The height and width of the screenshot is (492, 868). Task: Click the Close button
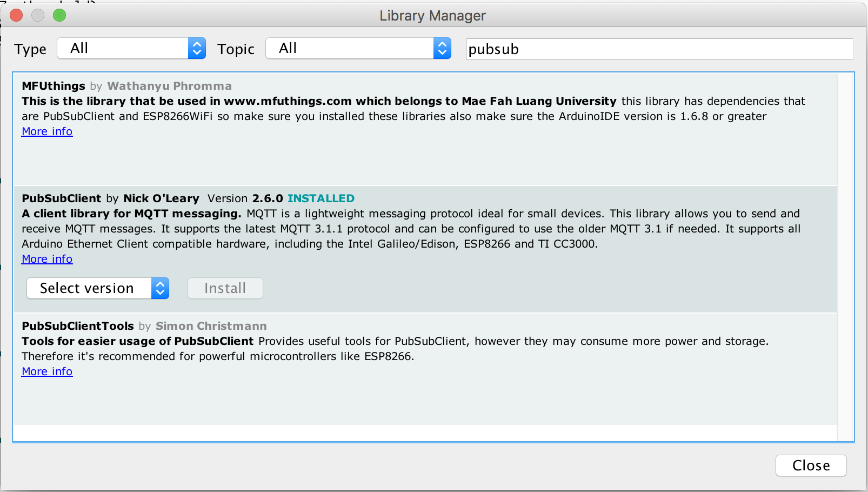[x=811, y=466]
